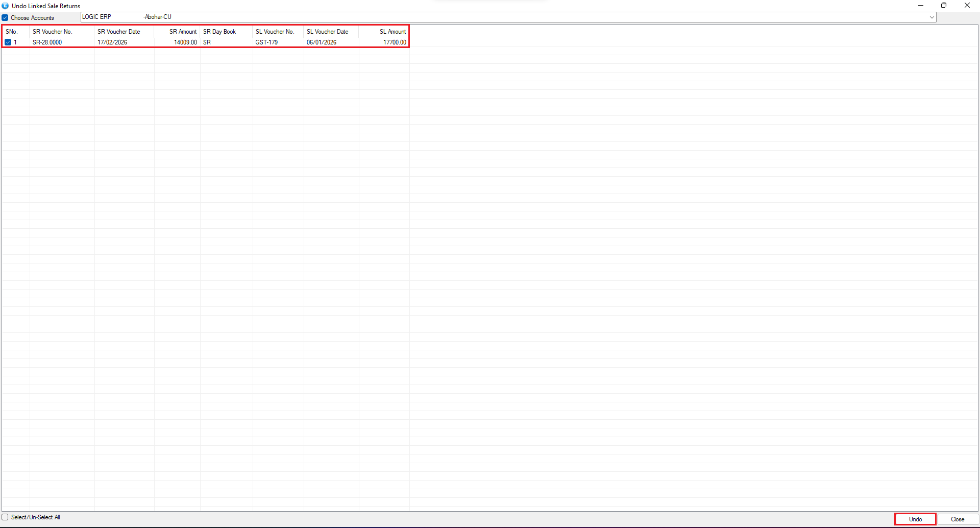Click the Close button at bottom
The width and height of the screenshot is (980, 528).
pos(957,519)
